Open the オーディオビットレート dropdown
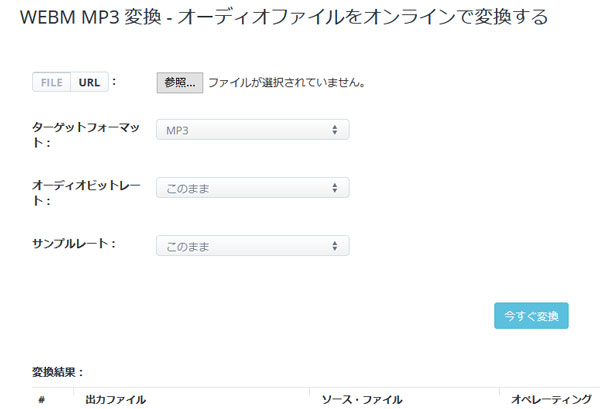The image size is (600, 409). pyautogui.click(x=252, y=188)
